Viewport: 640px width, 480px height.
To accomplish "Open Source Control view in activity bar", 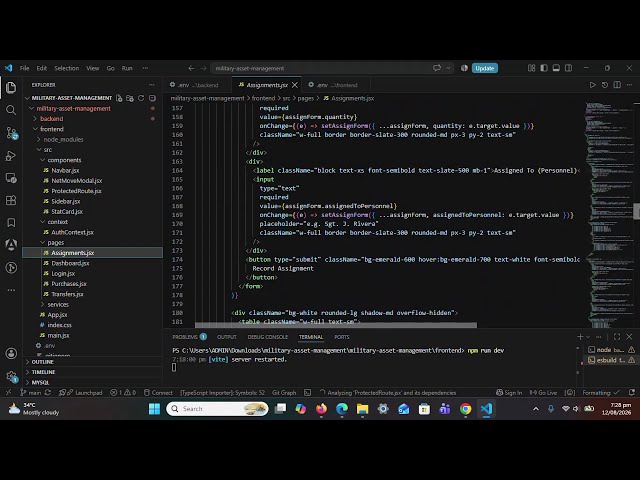I will 11,133.
